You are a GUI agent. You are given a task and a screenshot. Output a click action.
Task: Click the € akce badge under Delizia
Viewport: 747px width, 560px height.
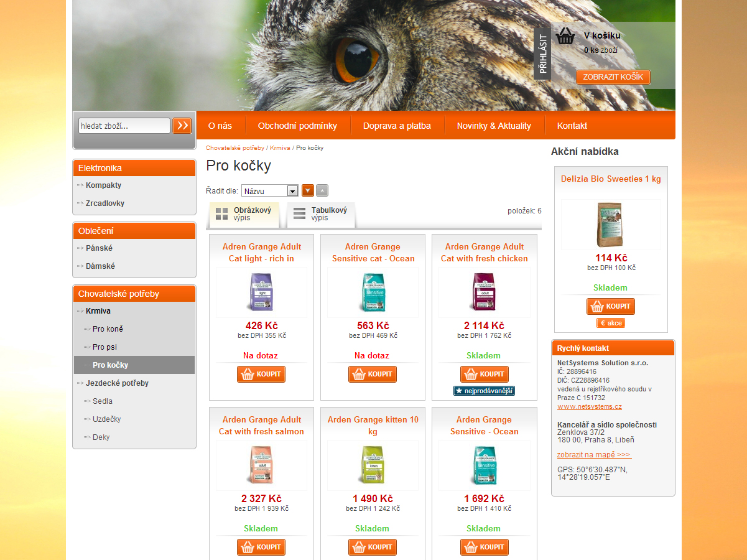click(x=611, y=323)
